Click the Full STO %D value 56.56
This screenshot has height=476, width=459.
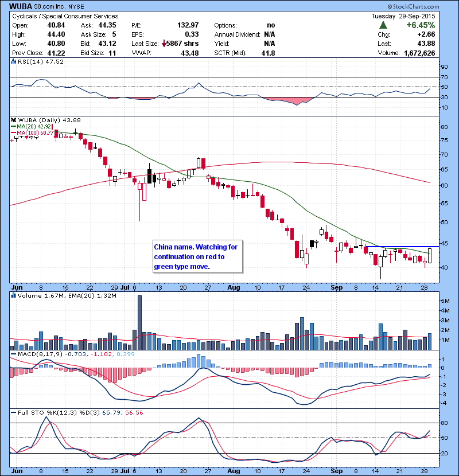pos(134,412)
